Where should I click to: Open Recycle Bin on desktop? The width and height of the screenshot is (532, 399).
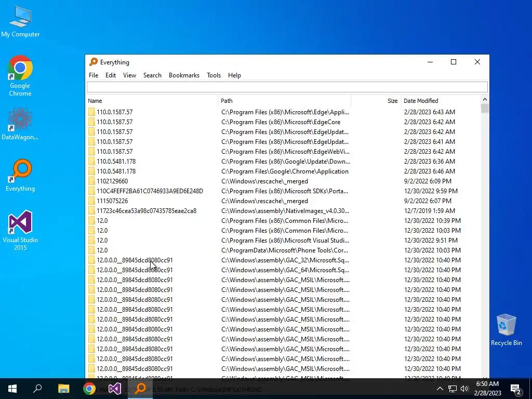(506, 330)
